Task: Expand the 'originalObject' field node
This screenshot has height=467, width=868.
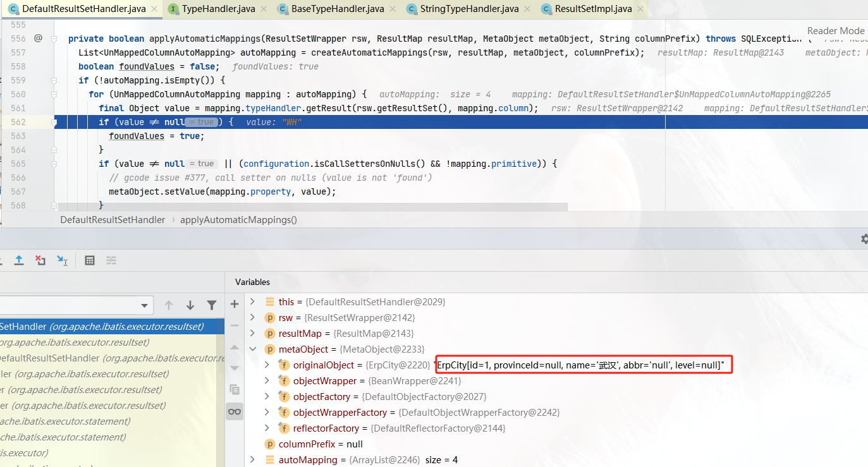Action: coord(267,365)
